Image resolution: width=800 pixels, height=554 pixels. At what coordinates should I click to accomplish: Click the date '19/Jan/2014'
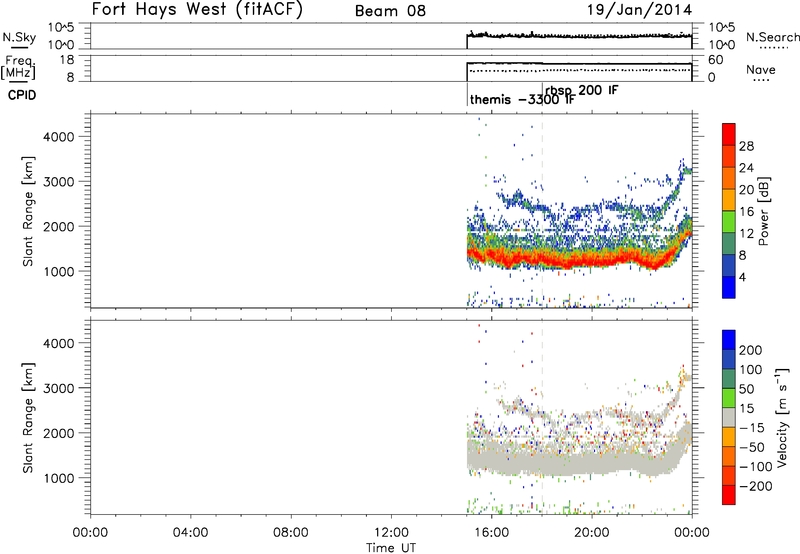coord(640,10)
